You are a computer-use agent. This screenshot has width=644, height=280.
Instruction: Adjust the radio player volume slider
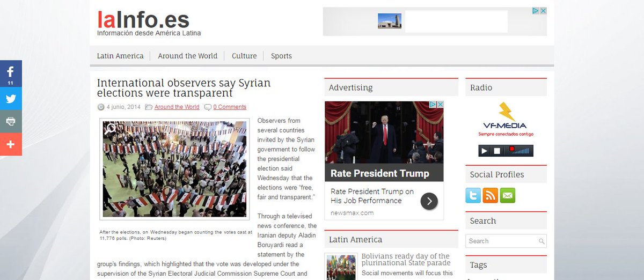click(518, 151)
